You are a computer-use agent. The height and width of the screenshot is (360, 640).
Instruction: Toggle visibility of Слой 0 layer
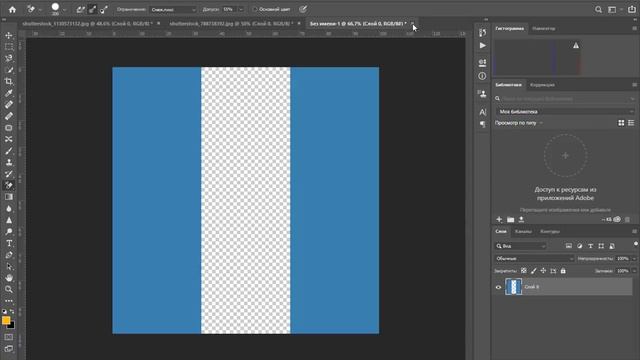(x=498, y=287)
